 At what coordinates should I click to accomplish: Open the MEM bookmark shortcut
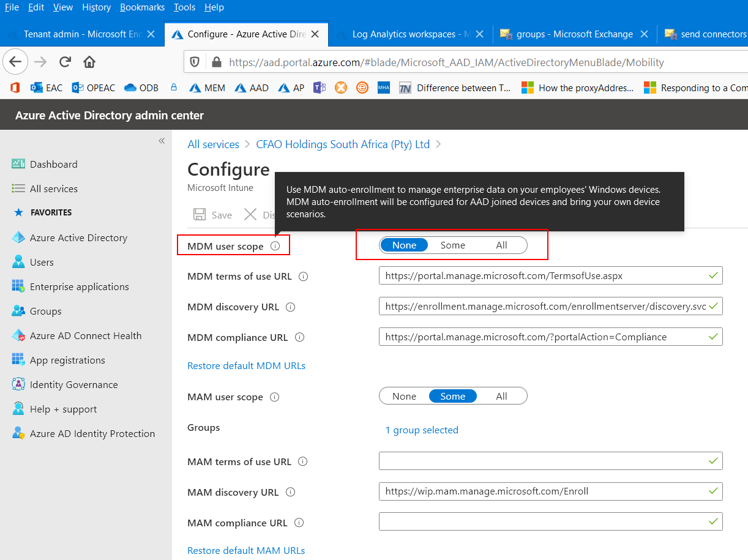click(207, 88)
